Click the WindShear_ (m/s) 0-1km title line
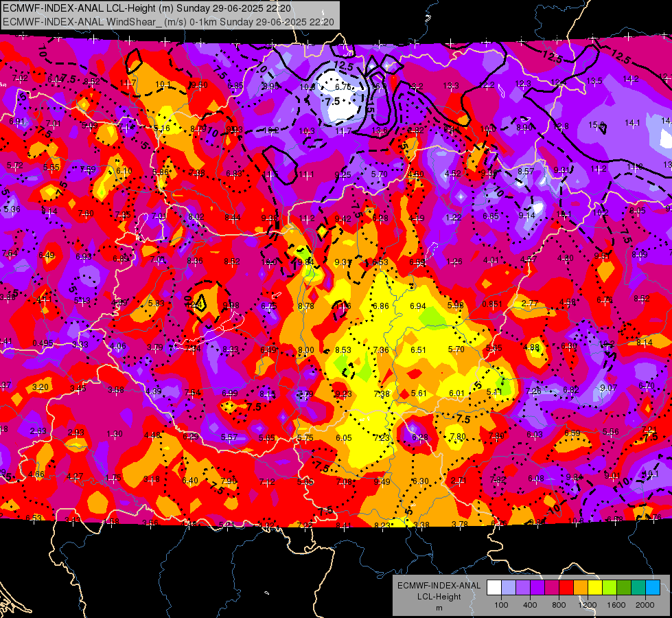The image size is (672, 618). (168, 22)
